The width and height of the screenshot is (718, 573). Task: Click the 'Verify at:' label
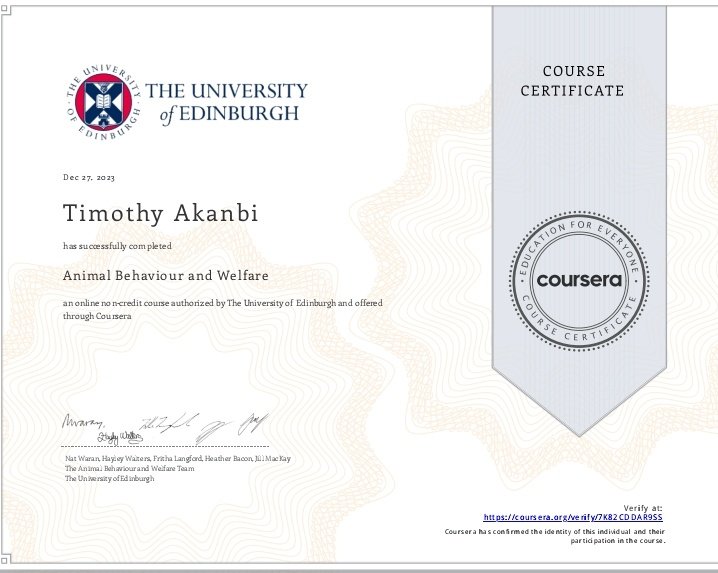click(643, 508)
